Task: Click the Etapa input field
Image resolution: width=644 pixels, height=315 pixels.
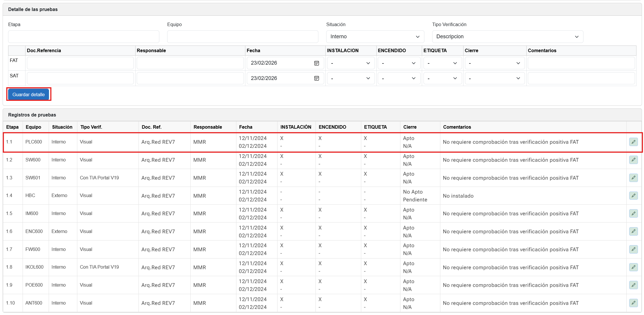Action: (x=84, y=37)
